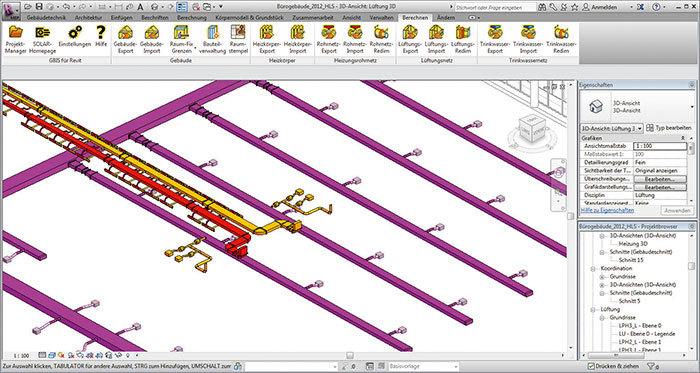Viewport: 700px width, 373px height.
Task: Open the 3D-Ansicht: Lüftung 3D dropdown
Action: 612,128
